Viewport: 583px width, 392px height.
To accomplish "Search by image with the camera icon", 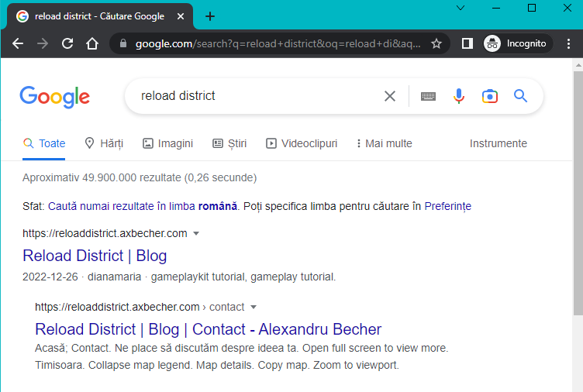I will (489, 96).
